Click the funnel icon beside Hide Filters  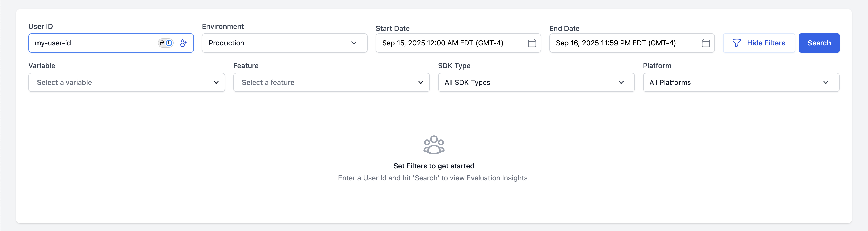pyautogui.click(x=737, y=43)
